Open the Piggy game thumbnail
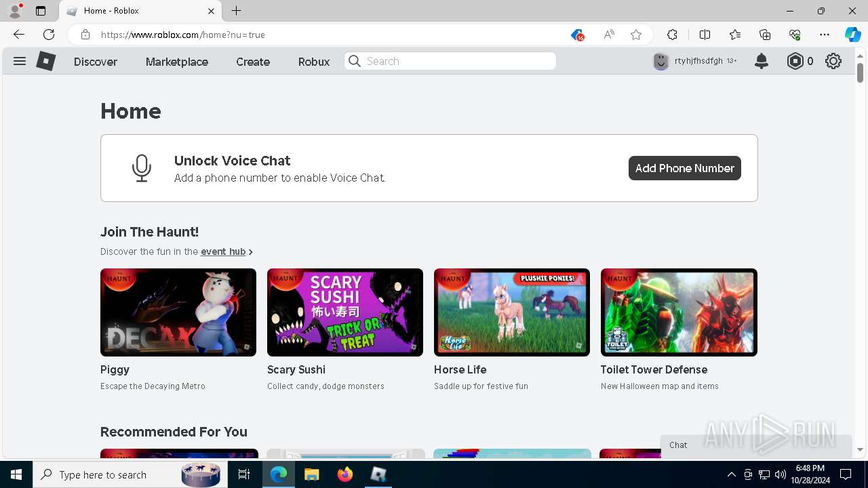868x488 pixels. click(x=178, y=312)
